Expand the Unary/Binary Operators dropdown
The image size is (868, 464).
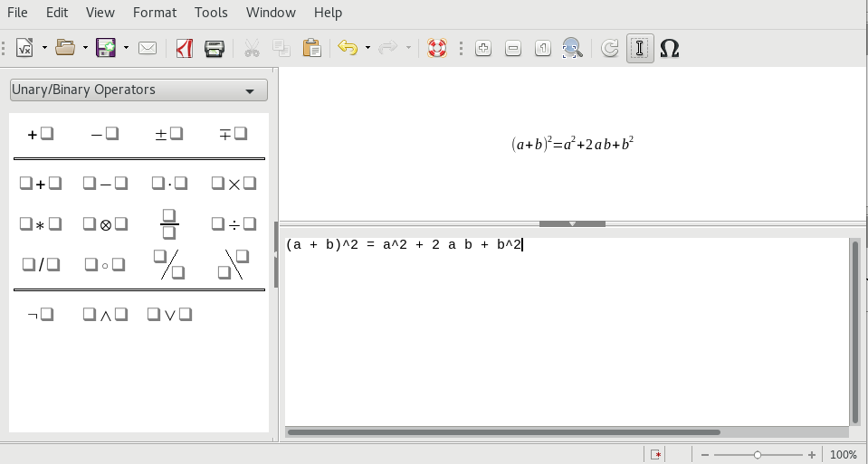(138, 90)
